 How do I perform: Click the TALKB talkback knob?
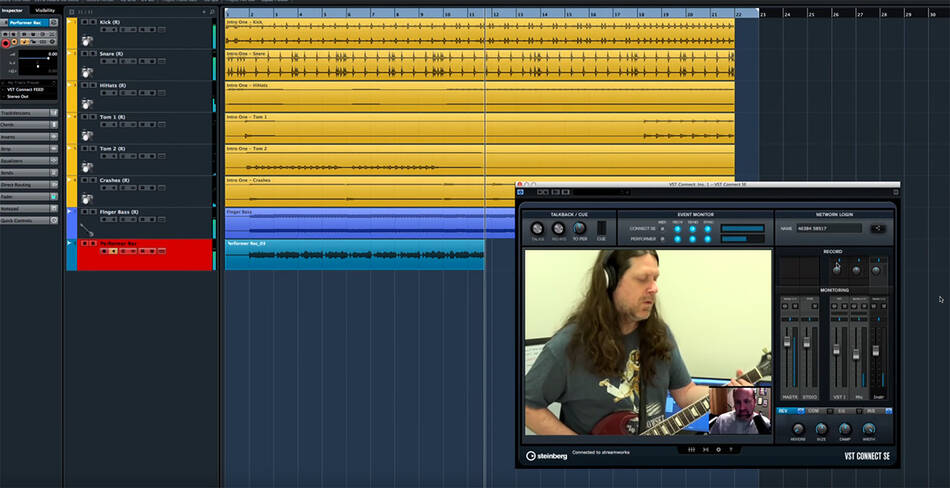[x=537, y=229]
